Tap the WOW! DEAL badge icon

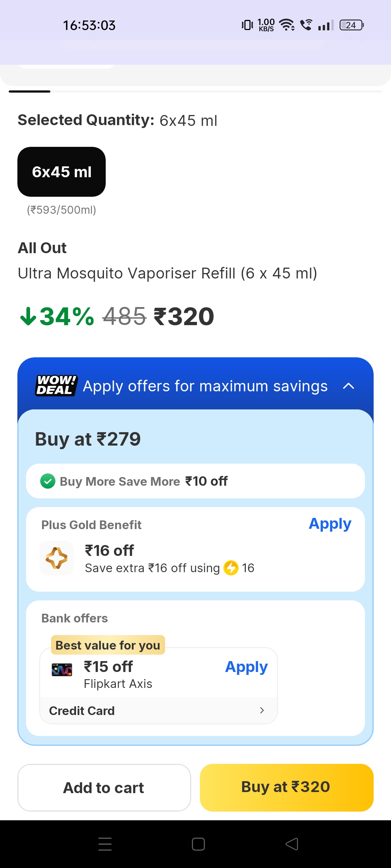56,386
